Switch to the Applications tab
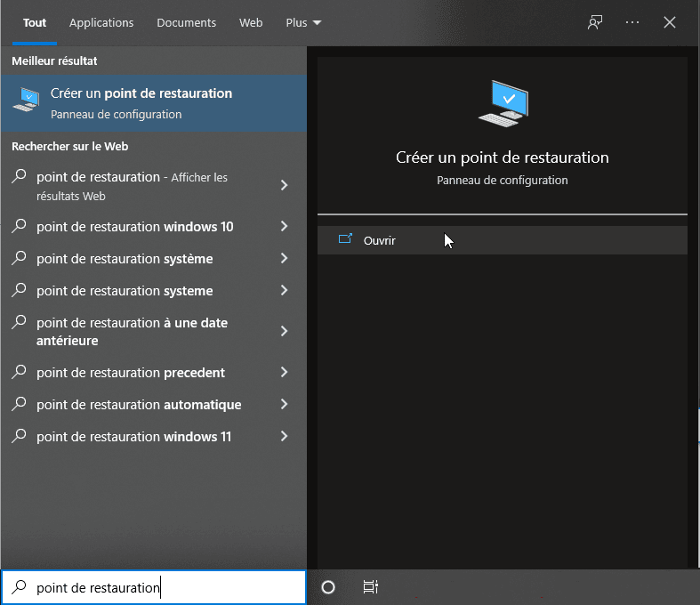Screen dimensions: 700x605 pyautogui.click(x=101, y=22)
